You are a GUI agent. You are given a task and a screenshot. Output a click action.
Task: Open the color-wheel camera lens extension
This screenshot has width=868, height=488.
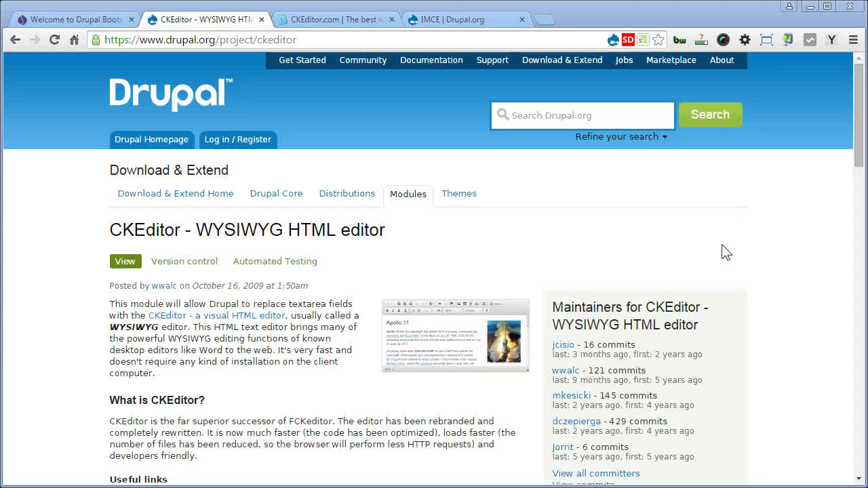tap(723, 40)
